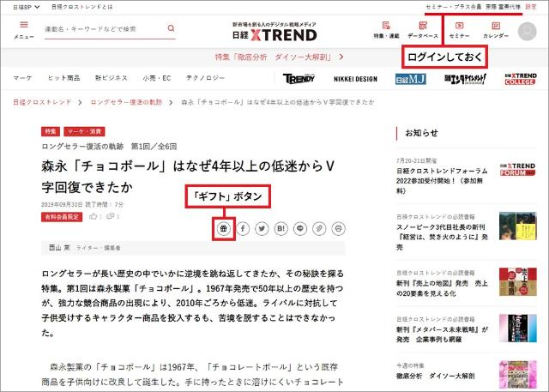This screenshot has height=392, width=549.
Task: Click the thumbs-up like icon
Action: [93, 217]
